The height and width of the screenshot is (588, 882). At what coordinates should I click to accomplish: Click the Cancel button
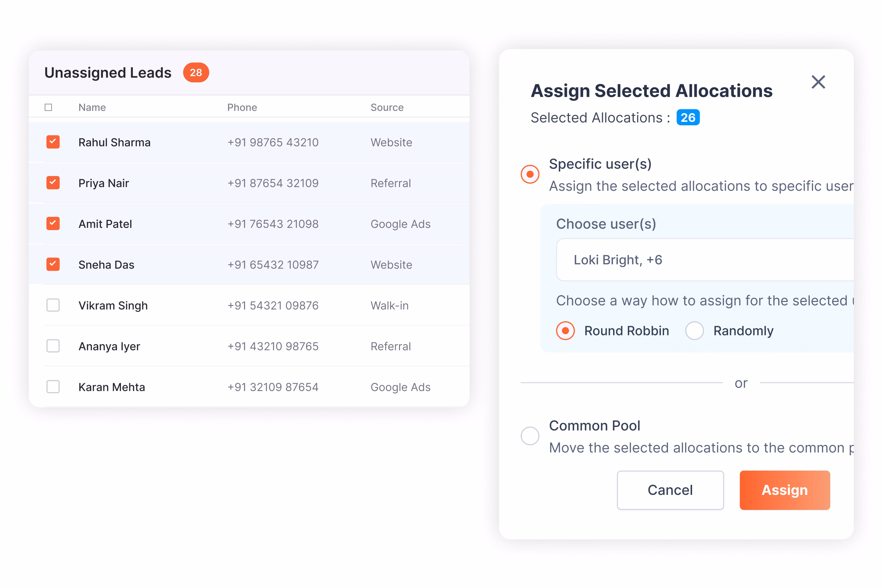pyautogui.click(x=670, y=490)
